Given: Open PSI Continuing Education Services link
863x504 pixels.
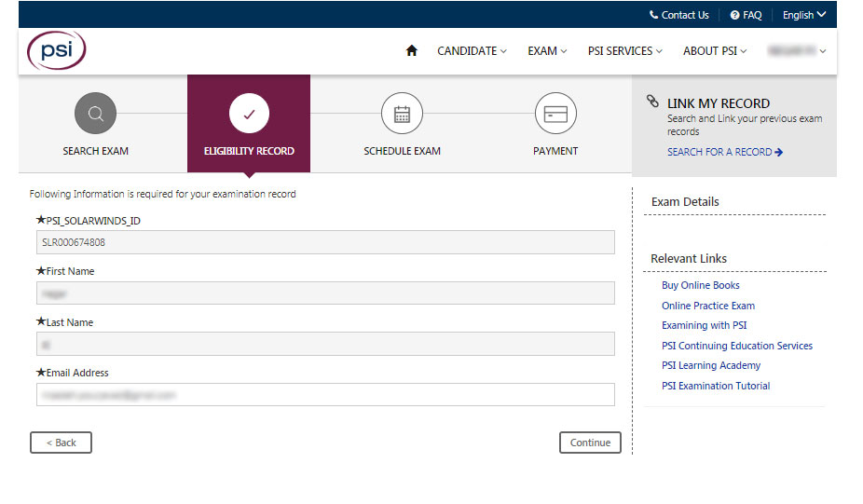Looking at the screenshot, I should (737, 346).
